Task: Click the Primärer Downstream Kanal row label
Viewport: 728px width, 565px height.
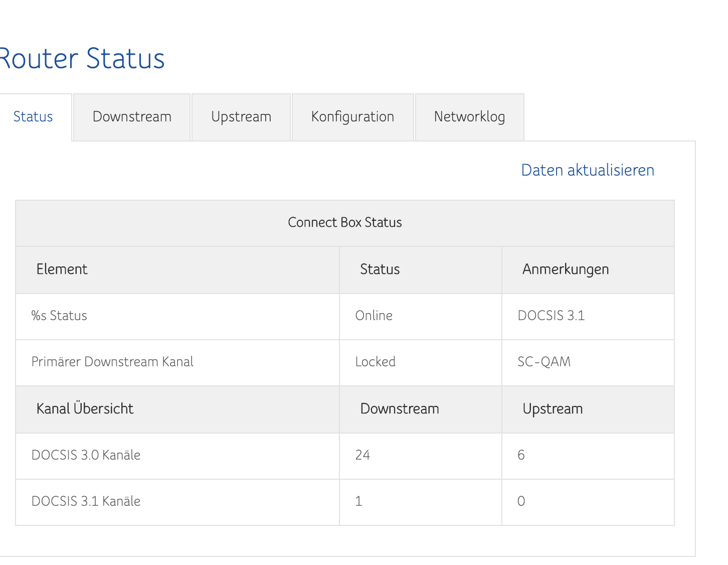Action: pyautogui.click(x=112, y=362)
